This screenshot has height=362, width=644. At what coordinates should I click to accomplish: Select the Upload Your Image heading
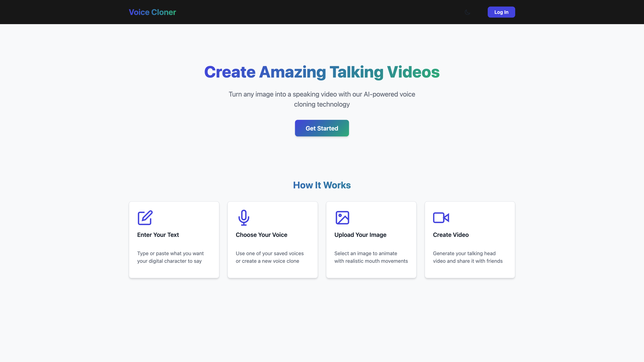360,235
